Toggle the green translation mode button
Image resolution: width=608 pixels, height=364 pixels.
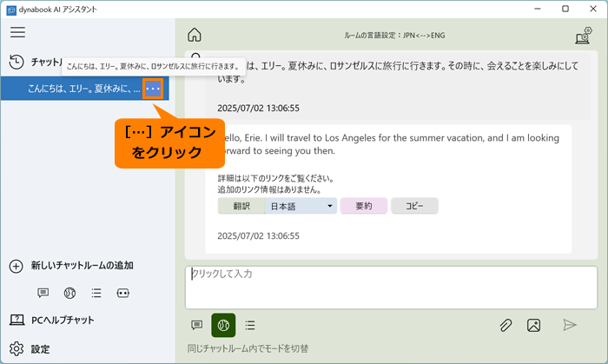click(223, 325)
